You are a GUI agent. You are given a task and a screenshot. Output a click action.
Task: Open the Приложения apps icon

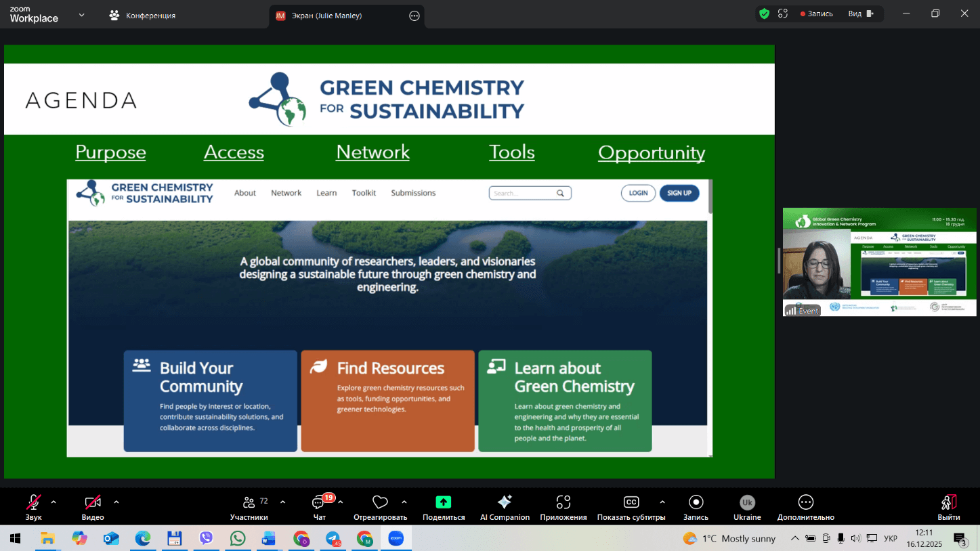(x=563, y=506)
